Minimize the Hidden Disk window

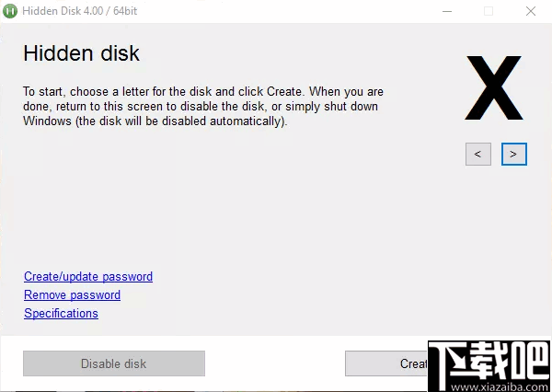pos(445,11)
